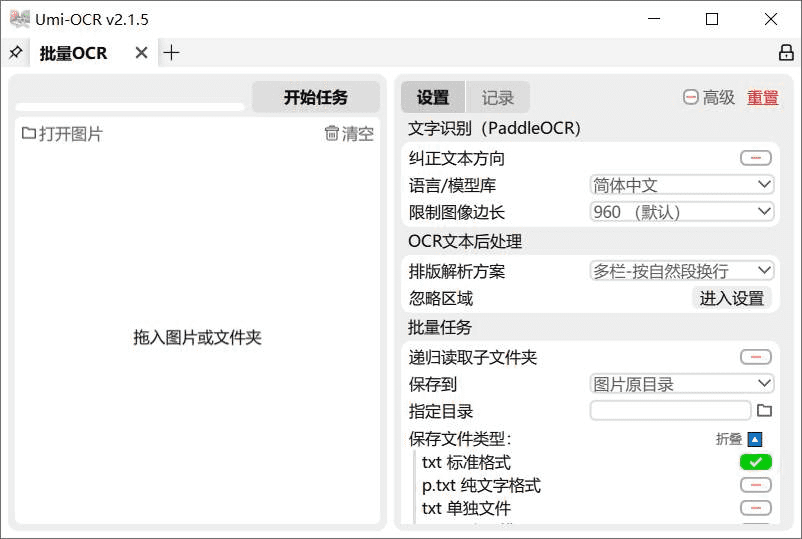Click 进入设置 for 忽略区域
This screenshot has height=539, width=802.
click(732, 298)
